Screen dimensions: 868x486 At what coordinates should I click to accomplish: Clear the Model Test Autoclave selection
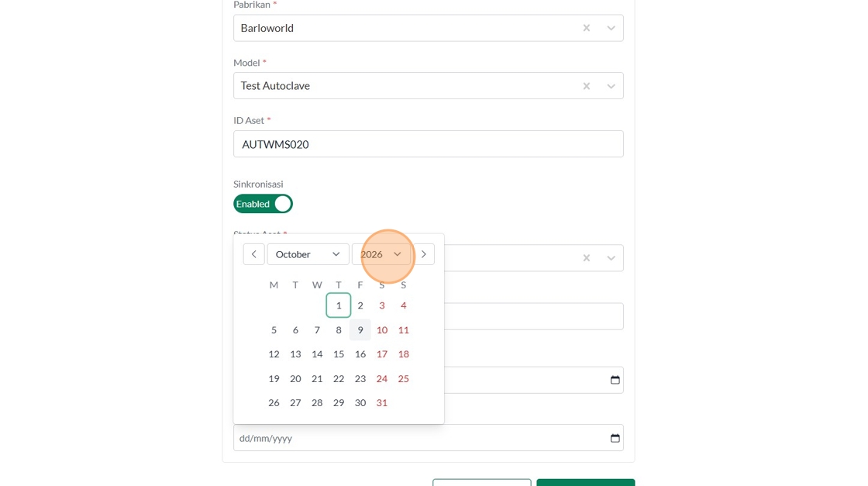tap(587, 86)
